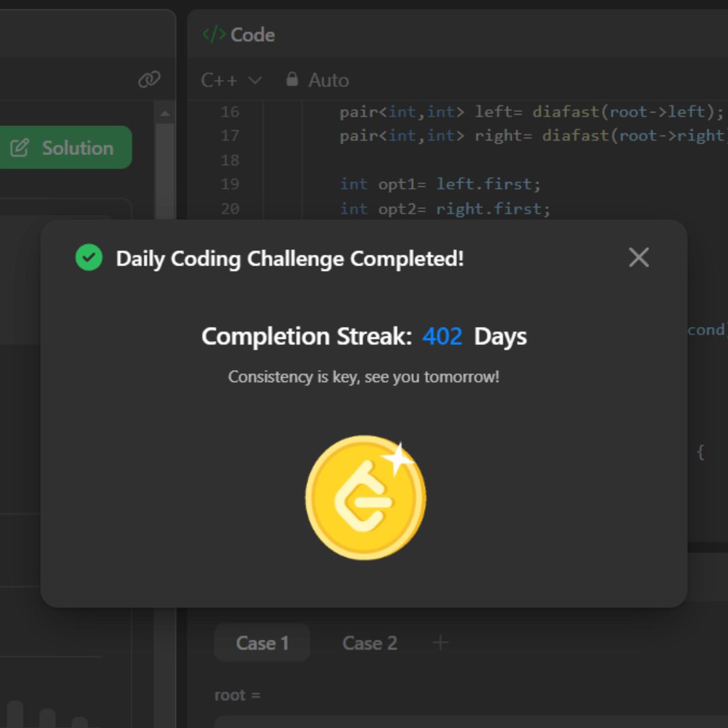Image resolution: width=728 pixels, height=728 pixels.
Task: Click the chain link icon
Action: [149, 80]
